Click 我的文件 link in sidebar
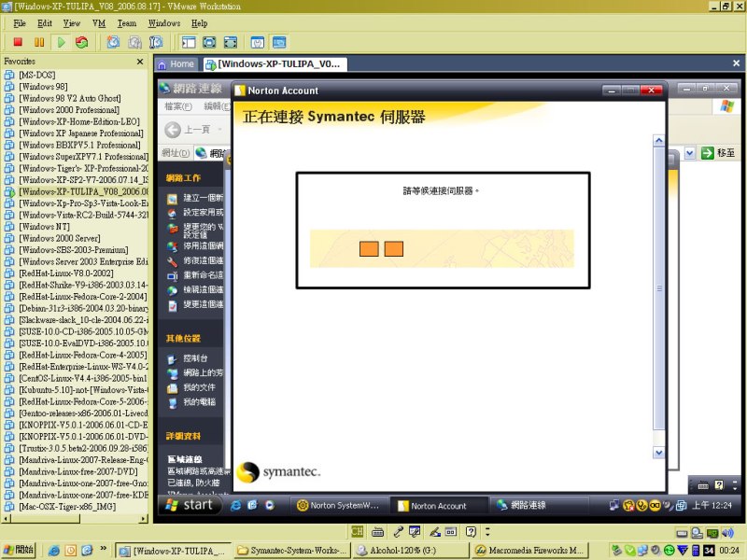Screen dimensions: 747x560 [x=199, y=387]
